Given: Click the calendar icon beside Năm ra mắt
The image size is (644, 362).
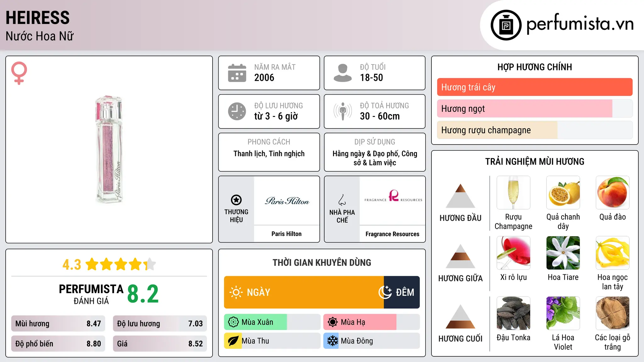Looking at the screenshot, I should (237, 73).
